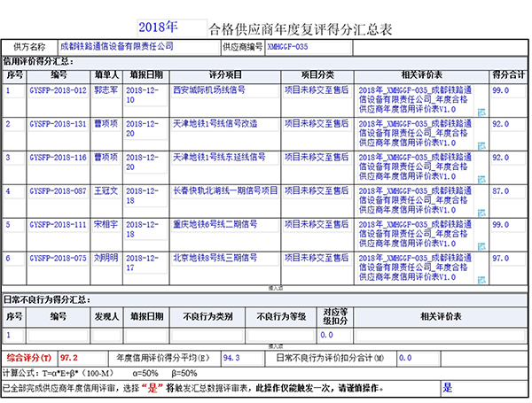Click project 北京地铁8号线三期信号
This screenshot has height=403, width=532.
[x=215, y=258]
